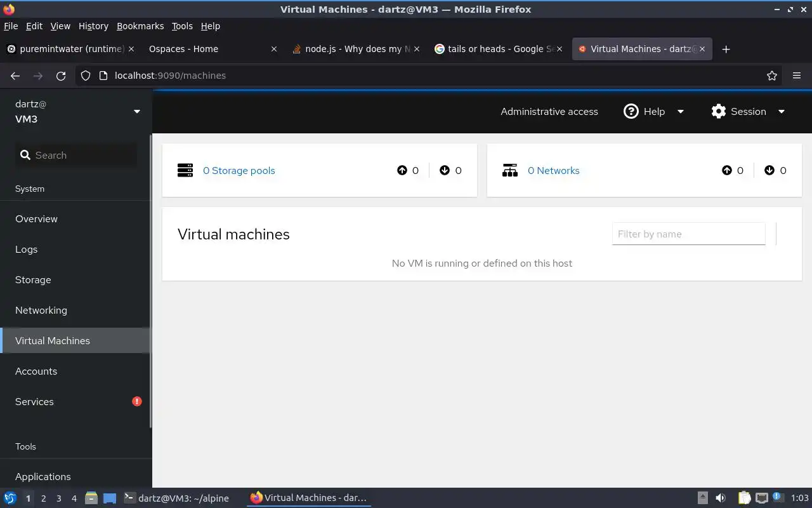Click the Session gear icon
Image resolution: width=812 pixels, height=508 pixels.
[x=719, y=111]
